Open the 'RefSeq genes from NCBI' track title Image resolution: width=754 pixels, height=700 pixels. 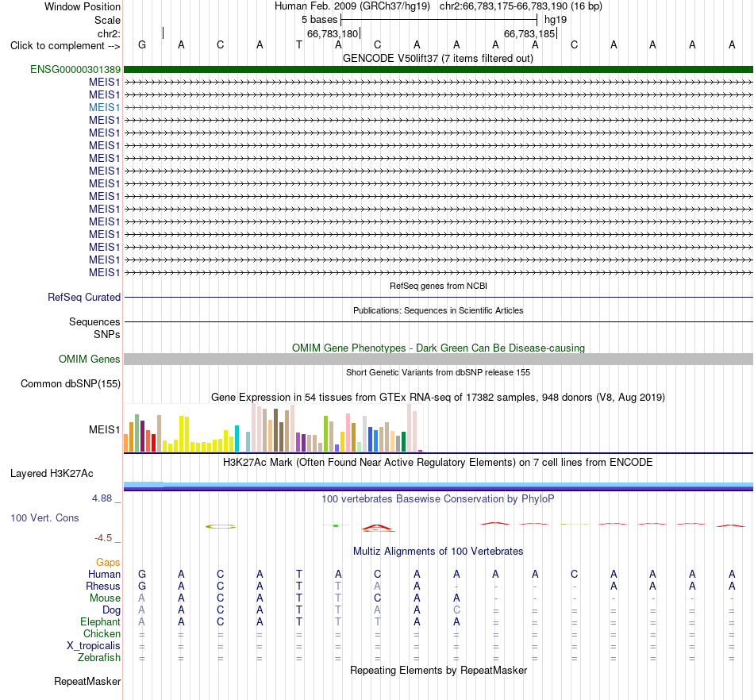[439, 286]
